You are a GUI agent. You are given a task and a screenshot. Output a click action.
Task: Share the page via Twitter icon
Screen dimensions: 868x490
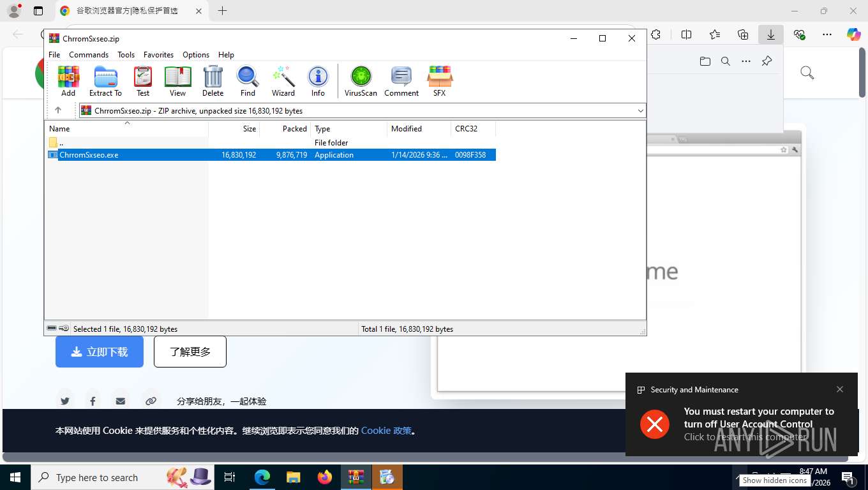tap(64, 401)
